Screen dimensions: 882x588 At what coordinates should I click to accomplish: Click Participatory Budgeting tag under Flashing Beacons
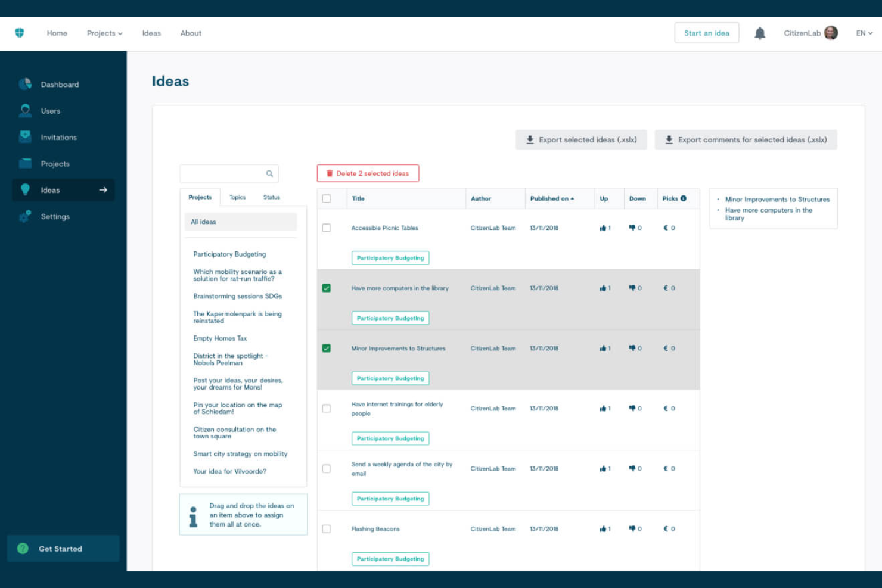click(x=390, y=559)
